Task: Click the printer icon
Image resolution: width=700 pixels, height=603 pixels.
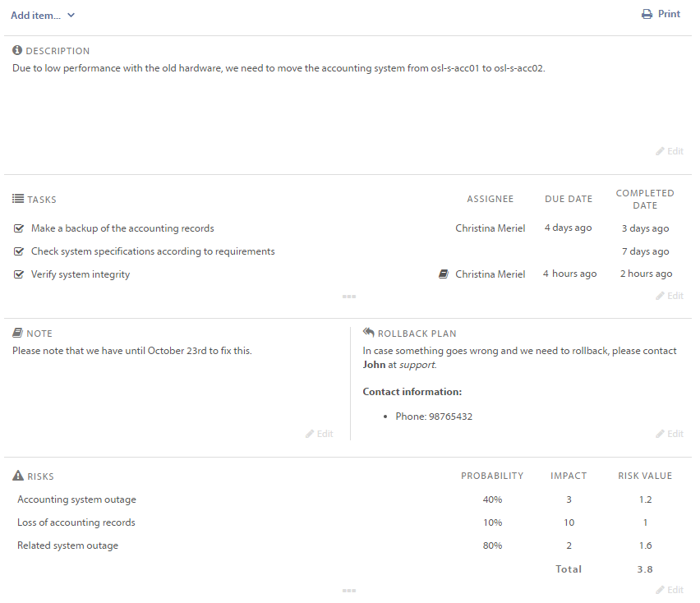Action: point(647,14)
